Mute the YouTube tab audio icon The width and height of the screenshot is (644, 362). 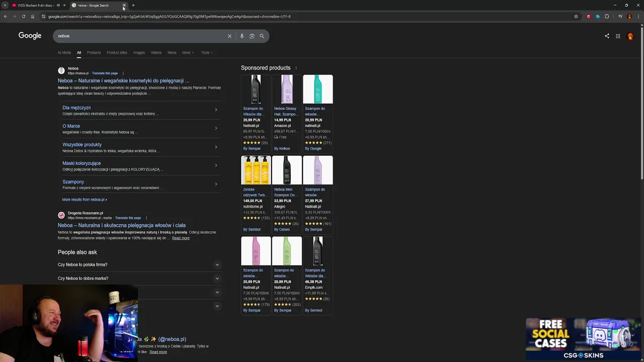point(58,5)
